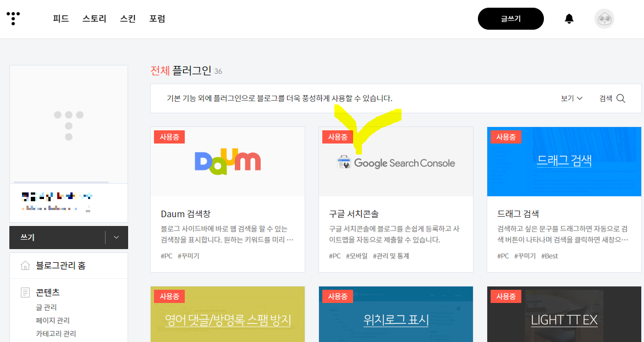Click the search magnifier icon

point(621,98)
